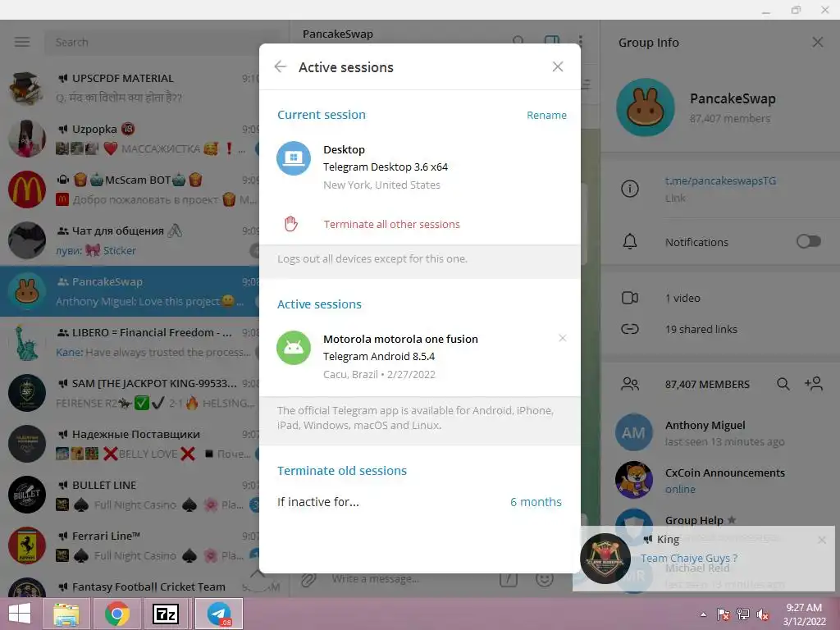
Task: Click the members people icon
Action: click(630, 384)
